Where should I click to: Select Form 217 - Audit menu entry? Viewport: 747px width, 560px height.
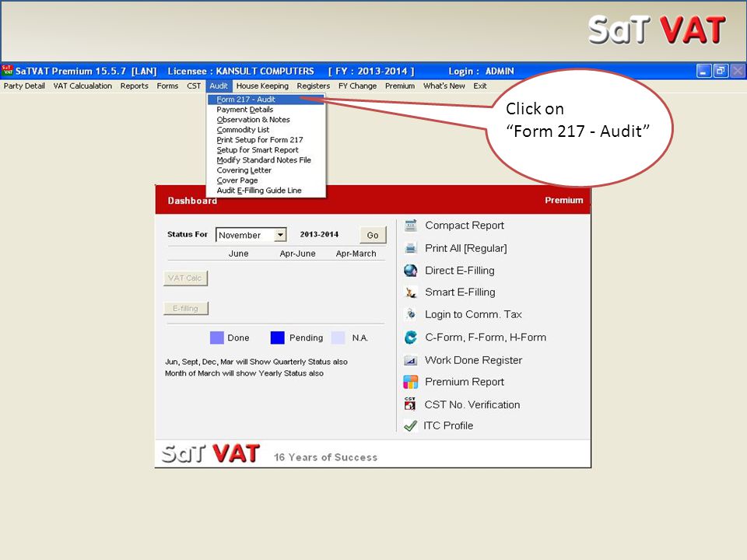(266, 99)
